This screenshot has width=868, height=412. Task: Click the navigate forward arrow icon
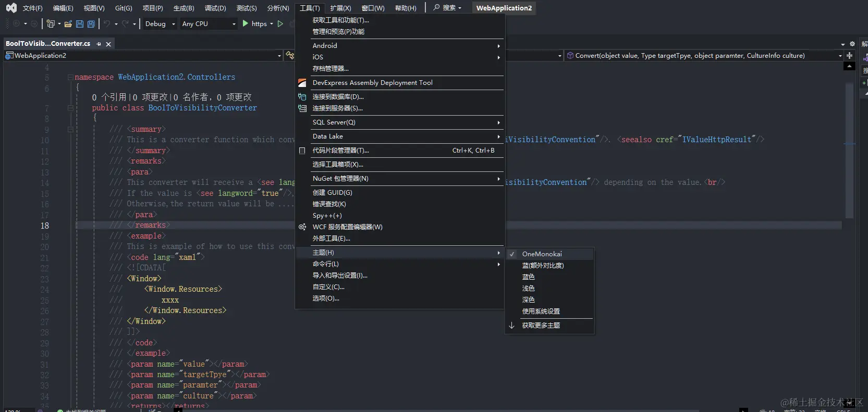pos(34,24)
